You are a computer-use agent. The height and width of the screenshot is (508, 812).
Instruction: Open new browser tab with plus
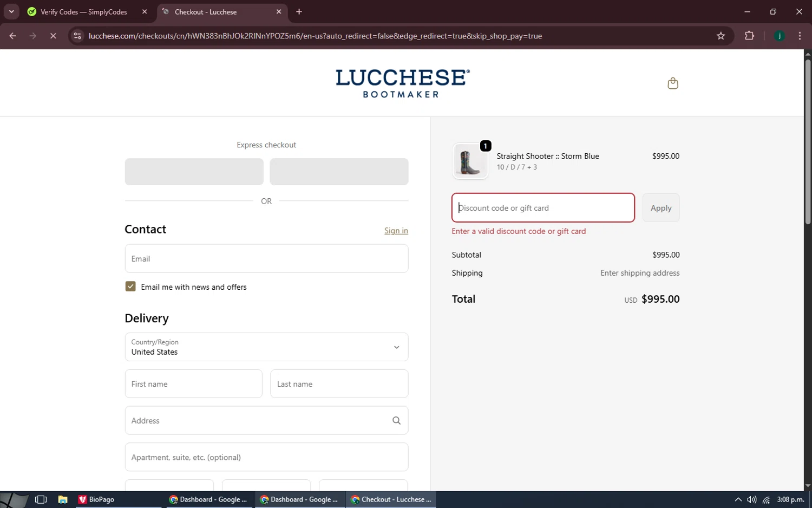pyautogui.click(x=299, y=11)
